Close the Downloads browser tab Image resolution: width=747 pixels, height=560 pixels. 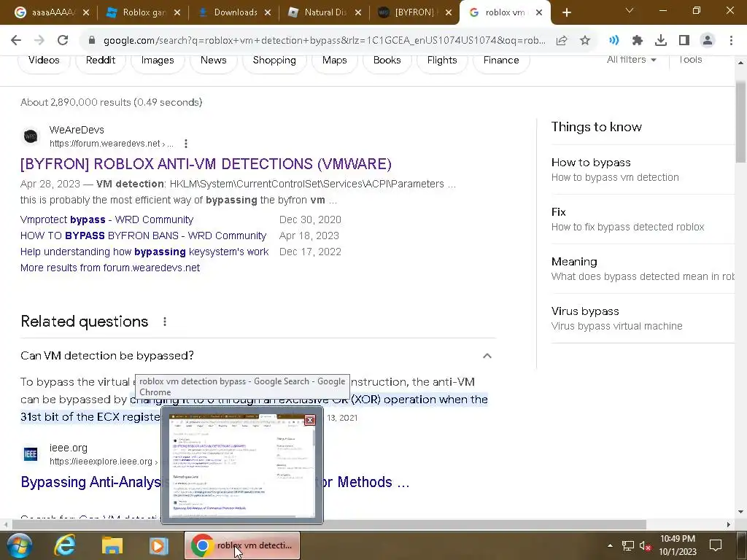268,13
